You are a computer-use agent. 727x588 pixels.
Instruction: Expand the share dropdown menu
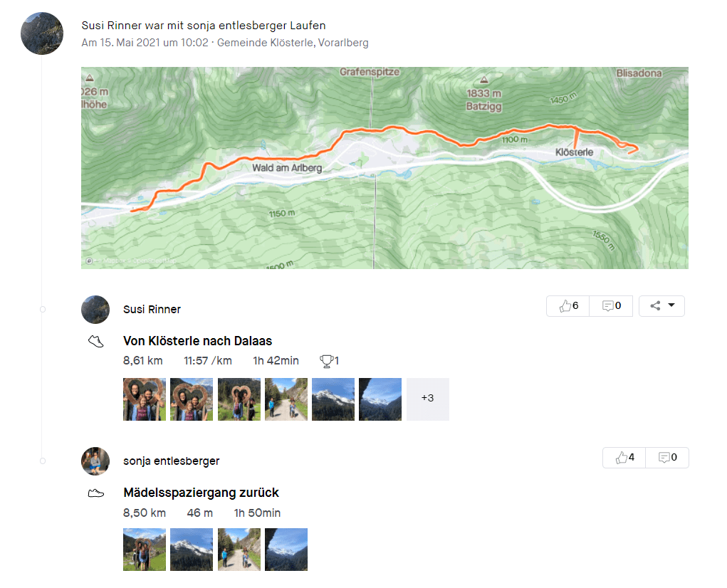[661, 306]
